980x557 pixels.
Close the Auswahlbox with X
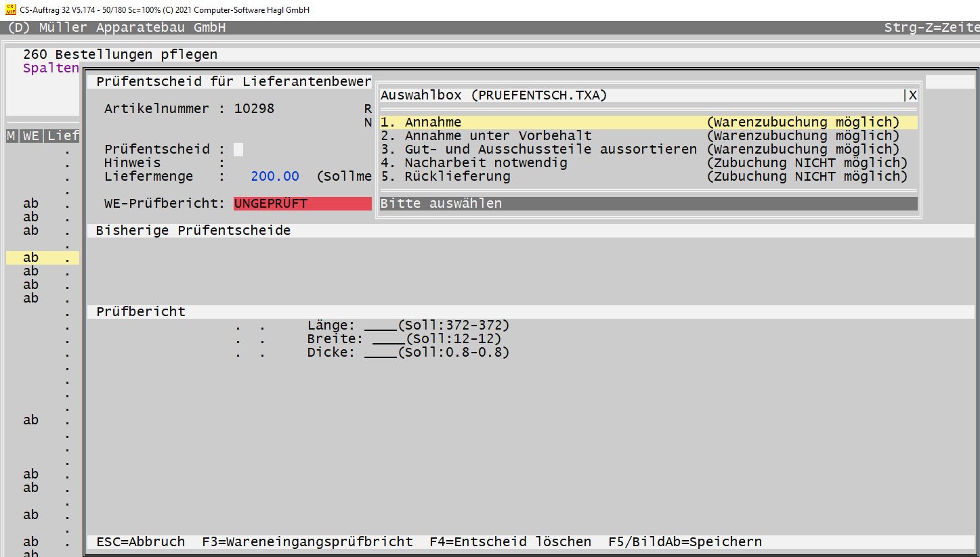[x=912, y=95]
